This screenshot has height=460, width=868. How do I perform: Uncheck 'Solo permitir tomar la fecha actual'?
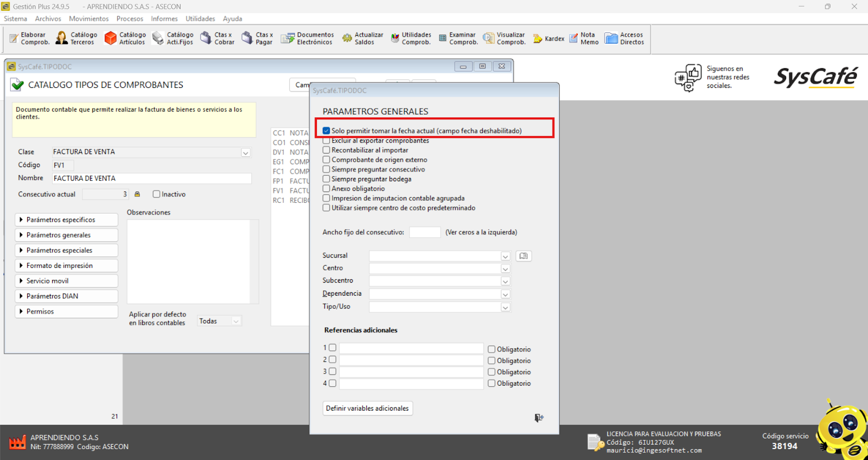point(327,131)
